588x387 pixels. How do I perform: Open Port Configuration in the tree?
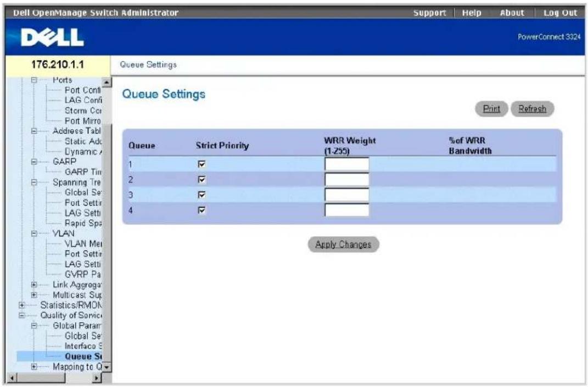coord(83,90)
